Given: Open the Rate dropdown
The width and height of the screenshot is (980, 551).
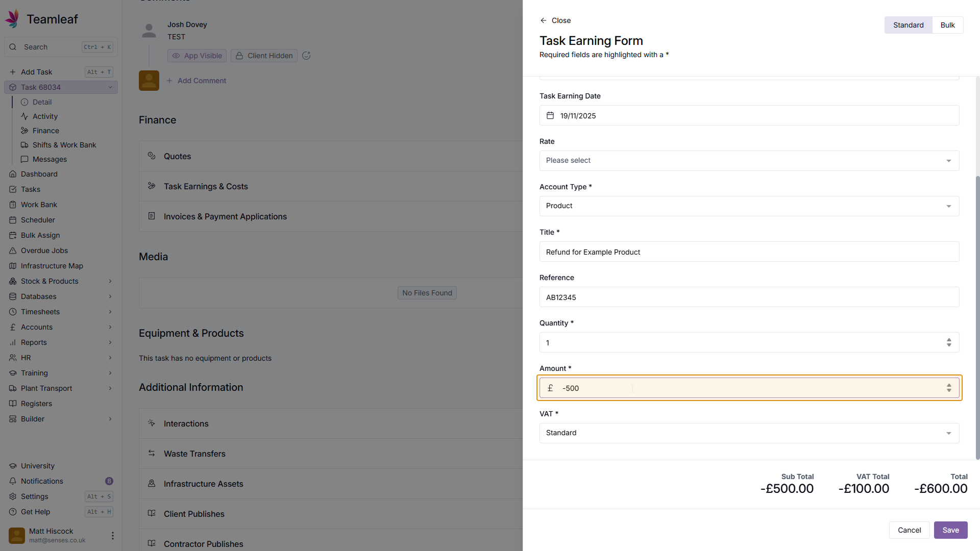Looking at the screenshot, I should click(749, 161).
